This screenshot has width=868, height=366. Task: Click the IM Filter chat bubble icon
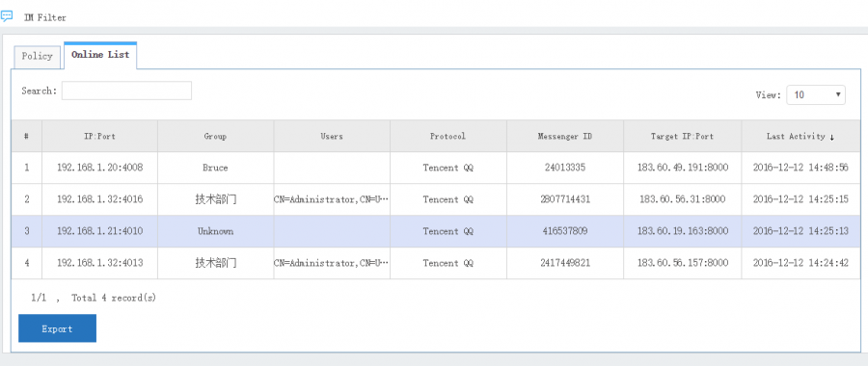pyautogui.click(x=7, y=16)
